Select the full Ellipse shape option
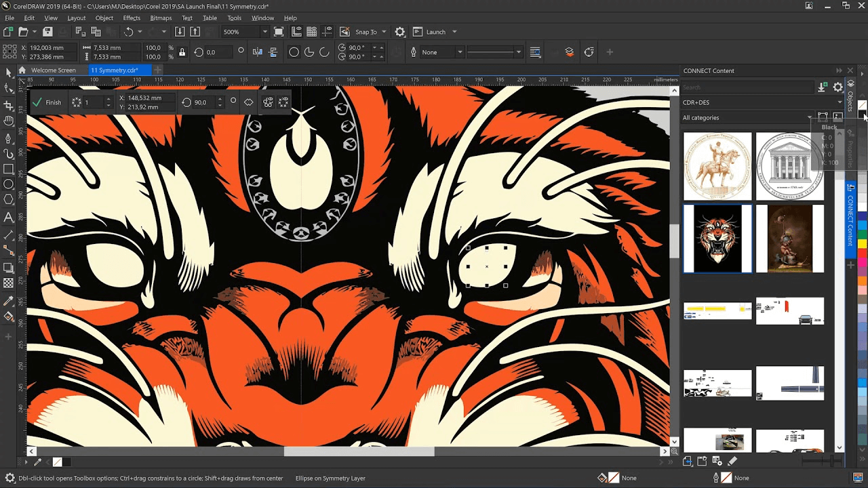This screenshot has height=488, width=868. pyautogui.click(x=294, y=52)
